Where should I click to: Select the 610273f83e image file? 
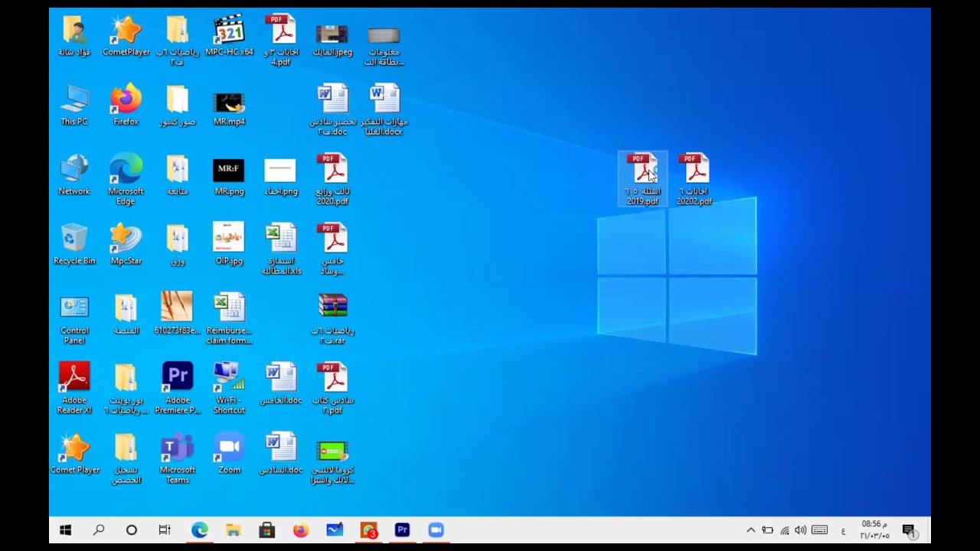point(178,315)
